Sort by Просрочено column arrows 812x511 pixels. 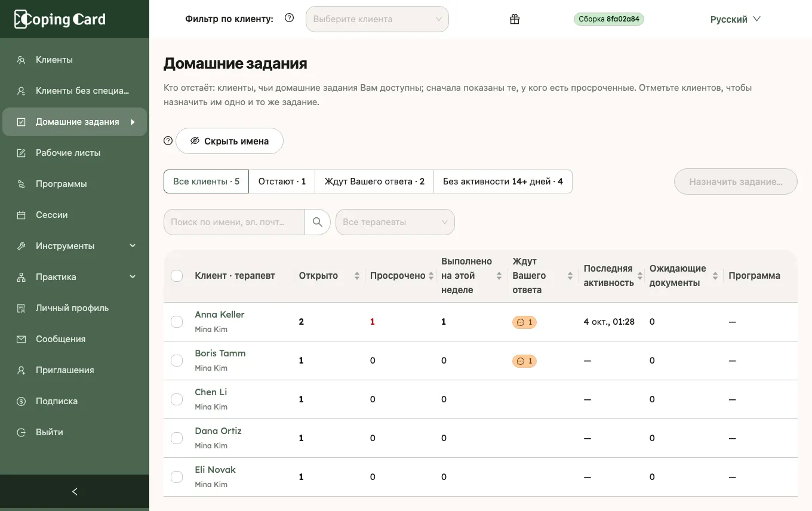pyautogui.click(x=431, y=276)
